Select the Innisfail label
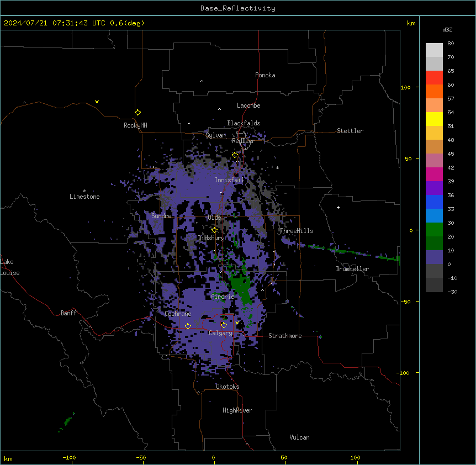476x465 pixels. [230, 180]
